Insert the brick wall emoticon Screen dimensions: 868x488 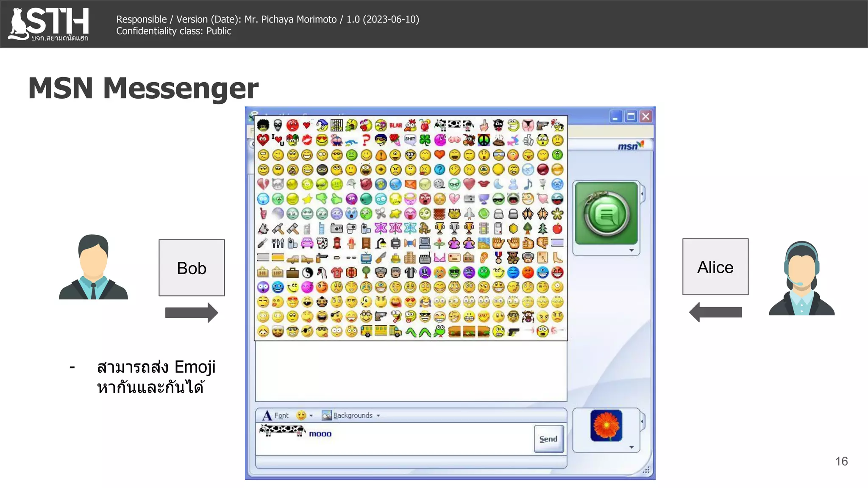coord(440,213)
